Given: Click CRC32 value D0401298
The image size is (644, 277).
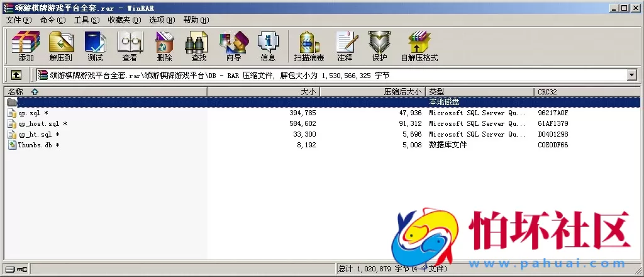Looking at the screenshot, I should [553, 134].
